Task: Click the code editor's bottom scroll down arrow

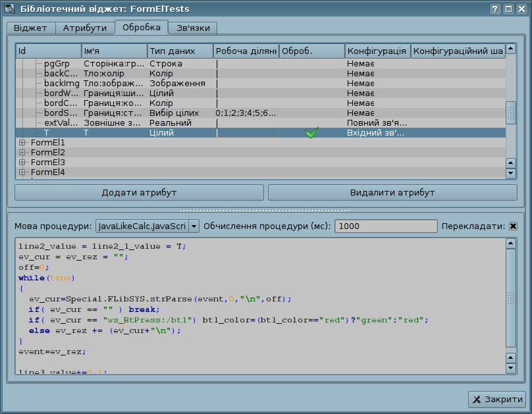Action: (510, 369)
